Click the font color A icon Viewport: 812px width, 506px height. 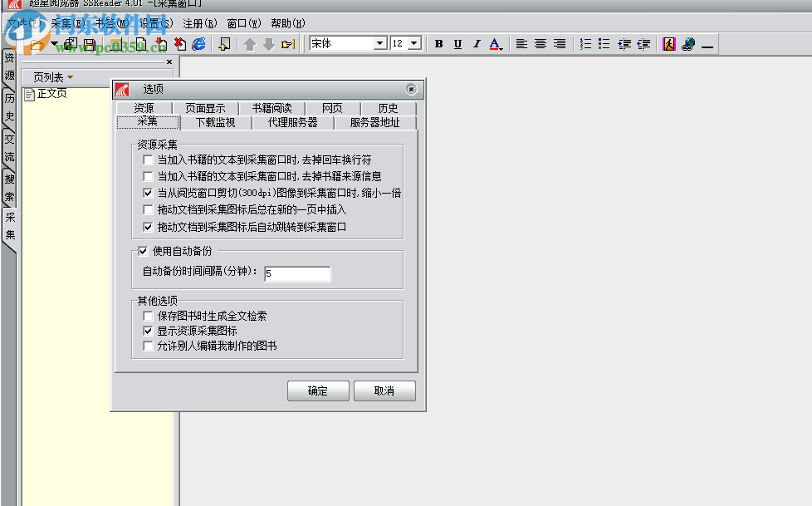point(496,44)
